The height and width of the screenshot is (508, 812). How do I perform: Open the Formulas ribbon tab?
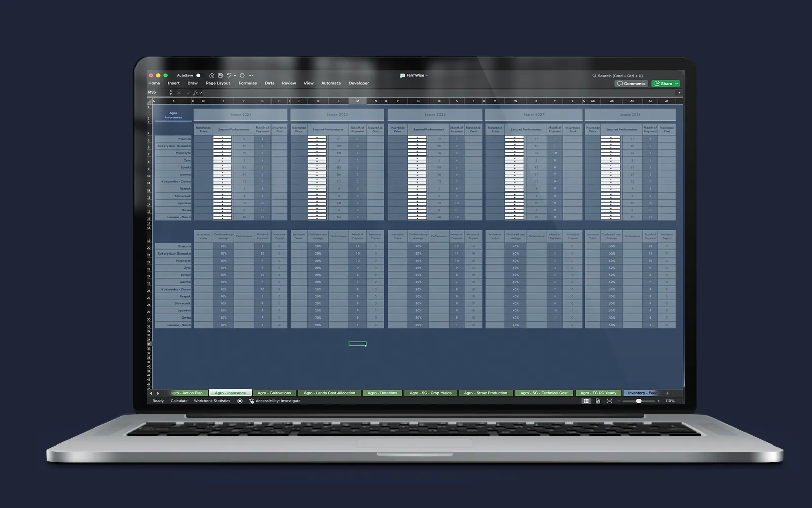point(248,83)
